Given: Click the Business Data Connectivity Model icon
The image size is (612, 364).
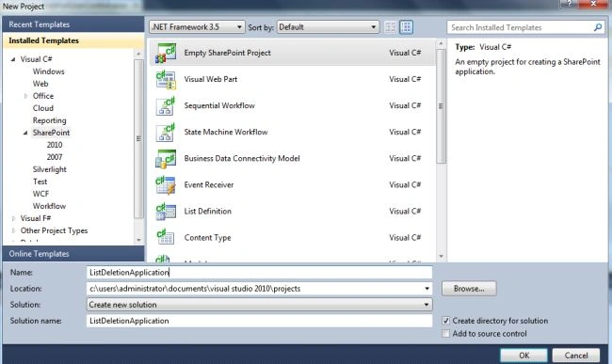Looking at the screenshot, I should point(166,159).
